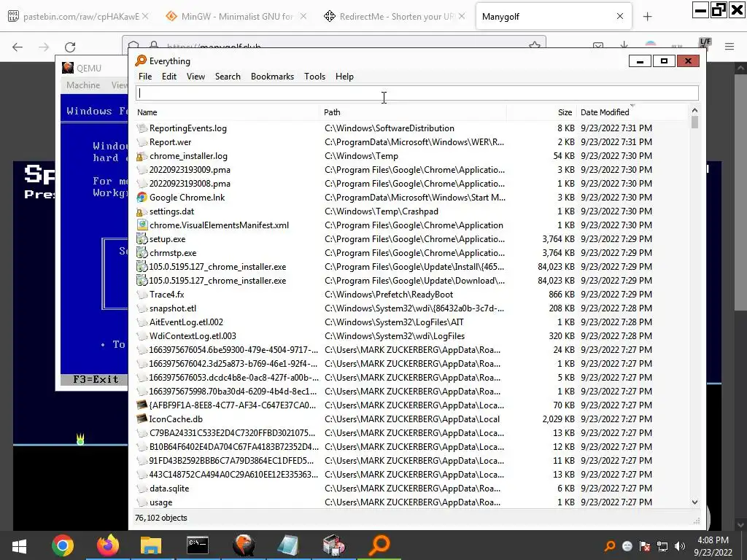Sort results by Date Modified column header
Screen dimensions: 747x560
tap(605, 112)
